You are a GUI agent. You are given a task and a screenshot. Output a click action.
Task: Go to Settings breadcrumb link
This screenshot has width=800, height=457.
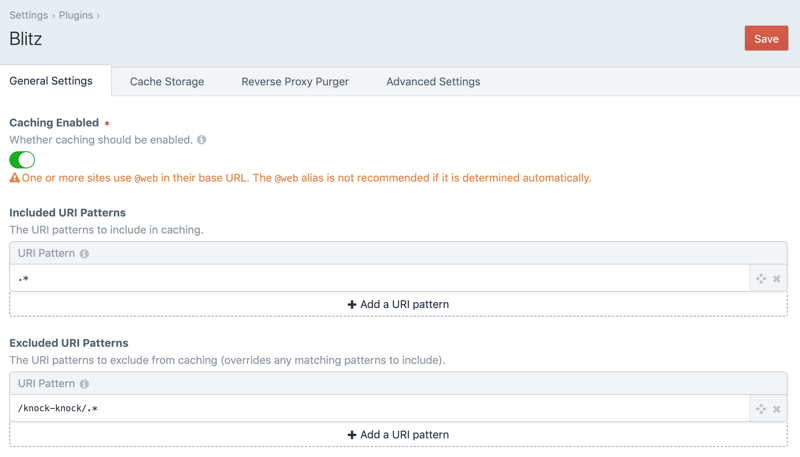(28, 15)
